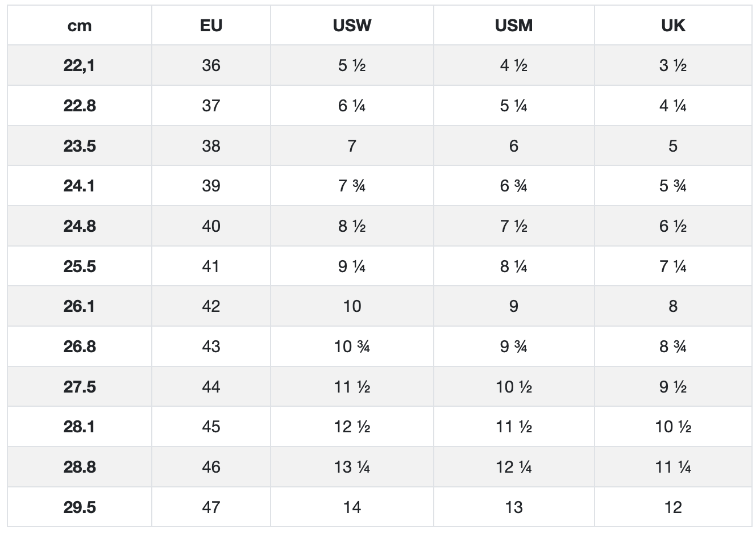Click USW size 10 ¾ cell
Image resolution: width=756 pixels, height=534 pixels.
tap(352, 347)
